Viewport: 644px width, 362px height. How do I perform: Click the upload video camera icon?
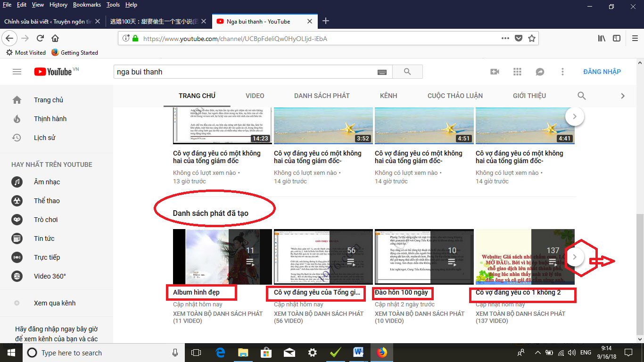tap(495, 72)
